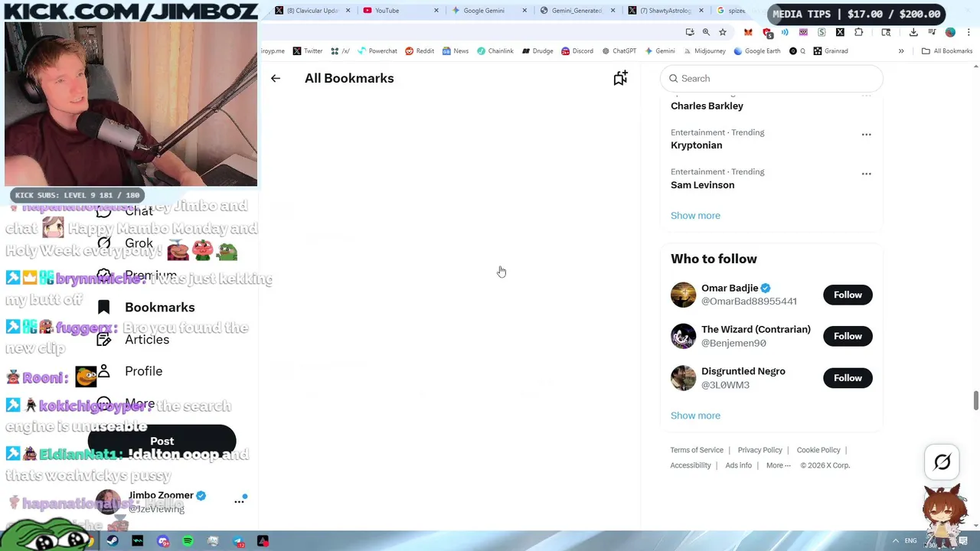Open Steam from the taskbar

pos(113,542)
